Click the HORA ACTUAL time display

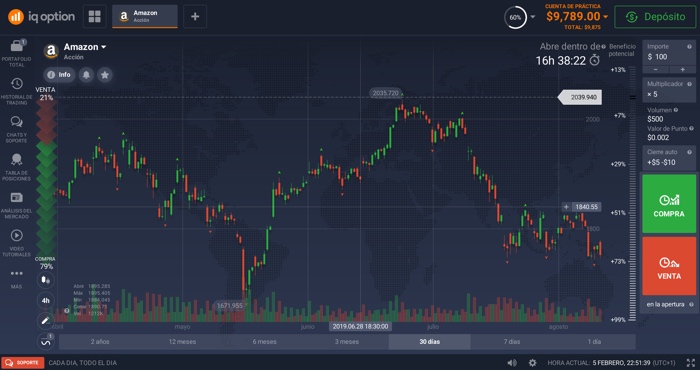611,363
